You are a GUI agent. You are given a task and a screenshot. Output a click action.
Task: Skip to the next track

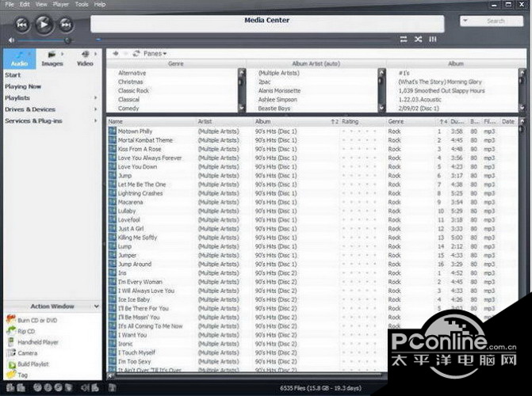[66, 25]
